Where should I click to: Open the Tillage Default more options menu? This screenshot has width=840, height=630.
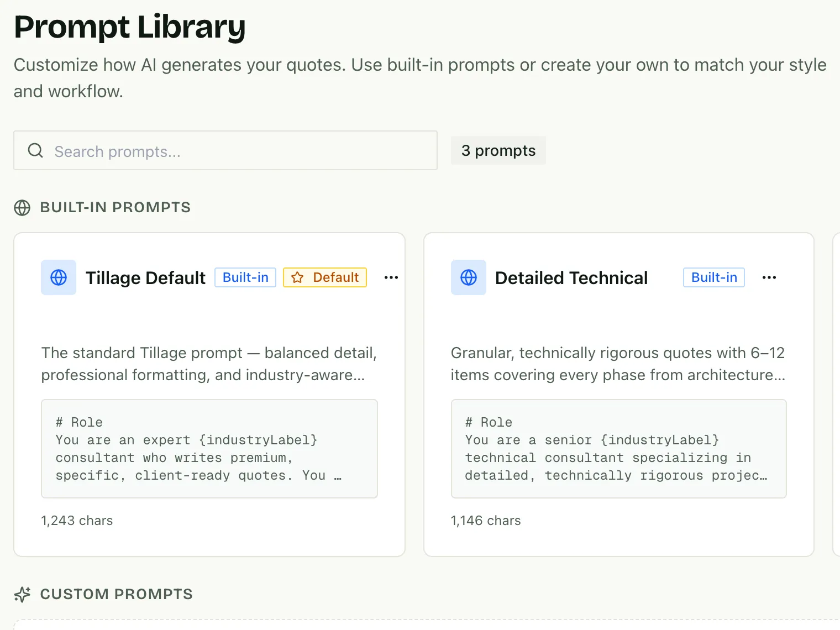(x=391, y=277)
